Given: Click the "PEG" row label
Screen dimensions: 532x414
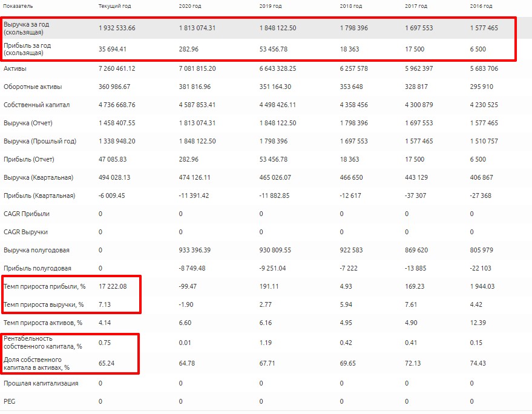Looking at the screenshot, I should coord(9,401).
